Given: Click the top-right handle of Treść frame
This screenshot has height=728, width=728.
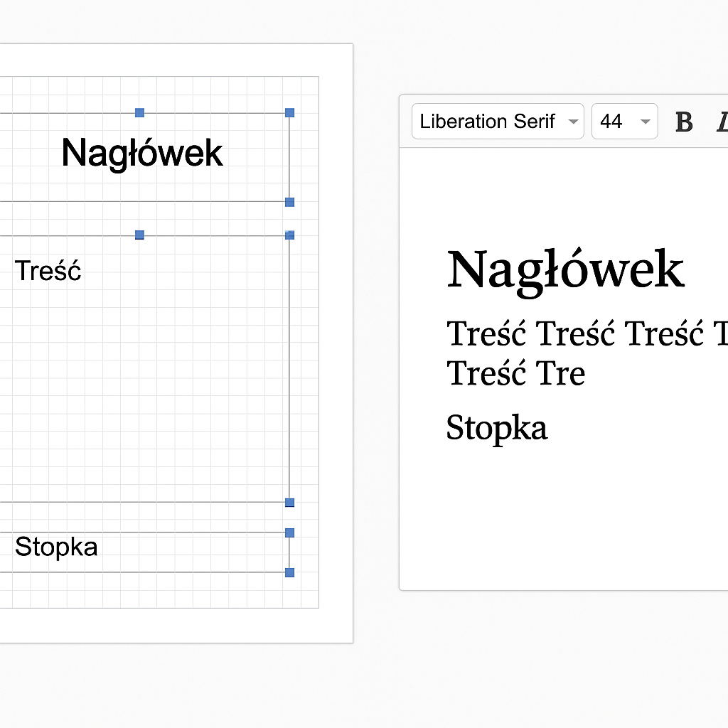Looking at the screenshot, I should (x=289, y=235).
